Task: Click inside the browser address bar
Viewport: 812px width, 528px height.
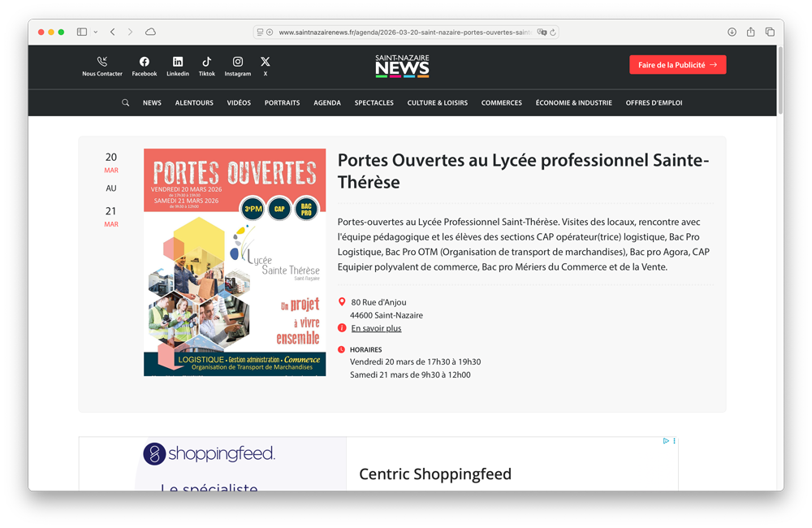Action: pyautogui.click(x=404, y=31)
